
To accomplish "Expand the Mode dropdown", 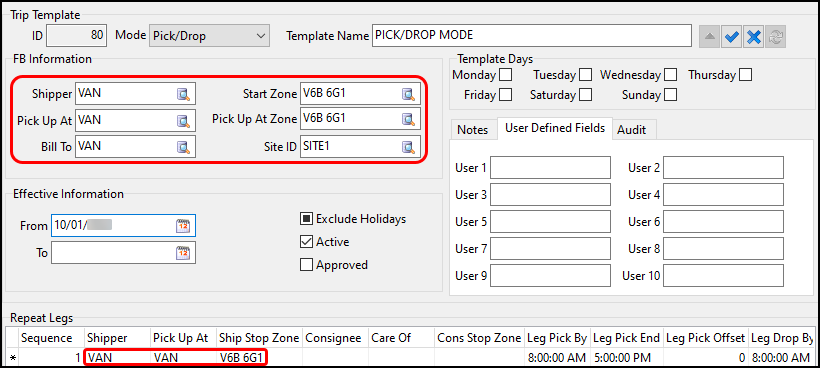I will point(209,36).
